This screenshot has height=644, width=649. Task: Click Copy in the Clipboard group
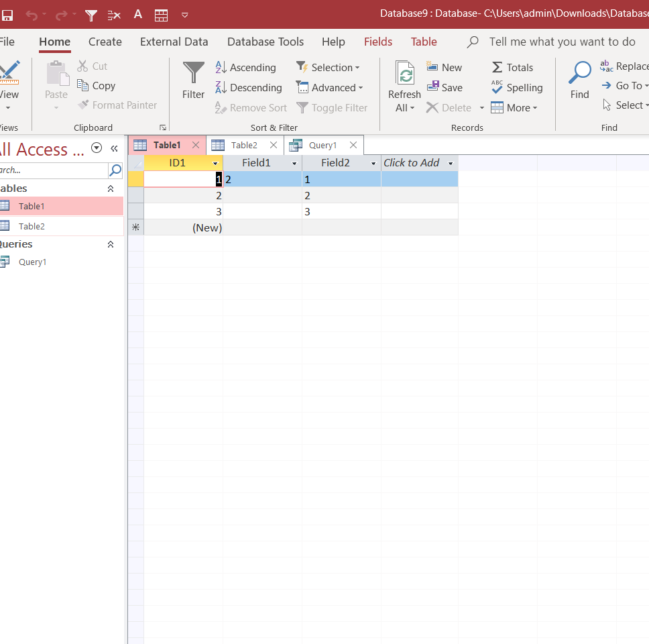(96, 86)
